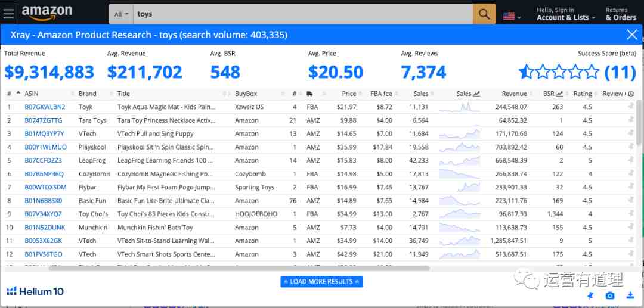Sort the table by Price column

349,94
